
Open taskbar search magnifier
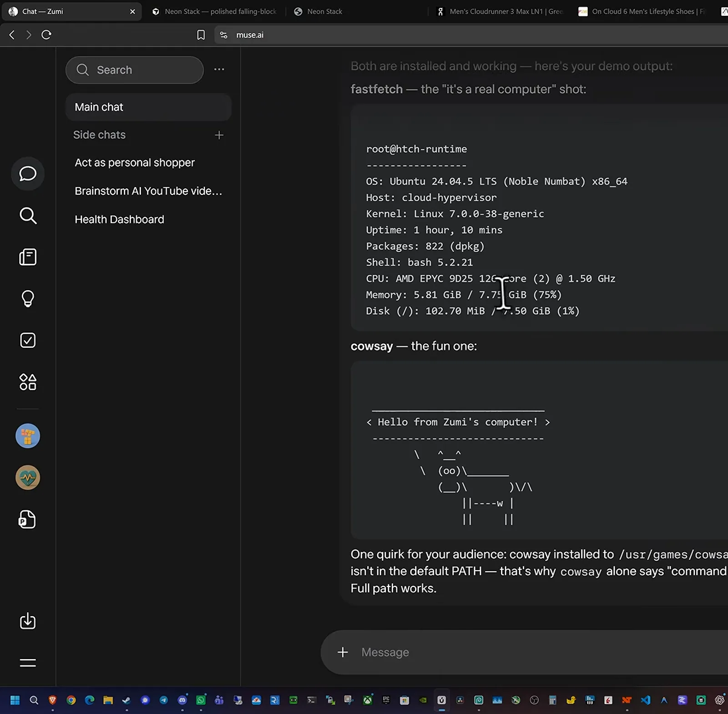click(34, 700)
